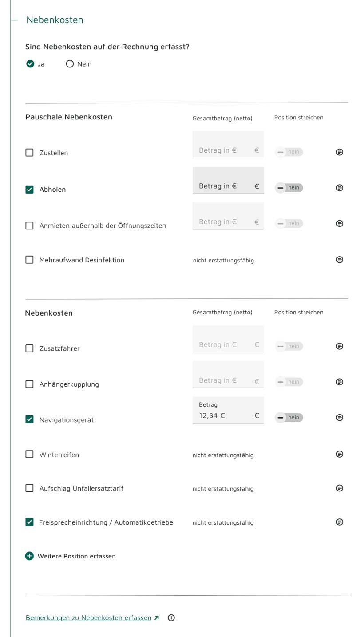Image resolution: width=364 pixels, height=637 pixels.
Task: Uncheck the Abholen checkbox
Action: [29, 190]
